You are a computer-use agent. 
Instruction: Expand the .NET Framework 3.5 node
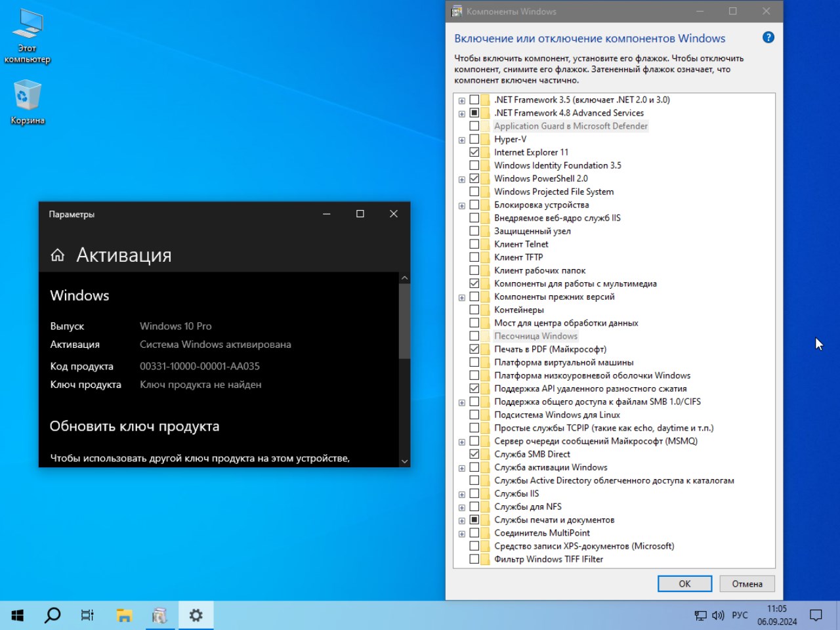(462, 100)
